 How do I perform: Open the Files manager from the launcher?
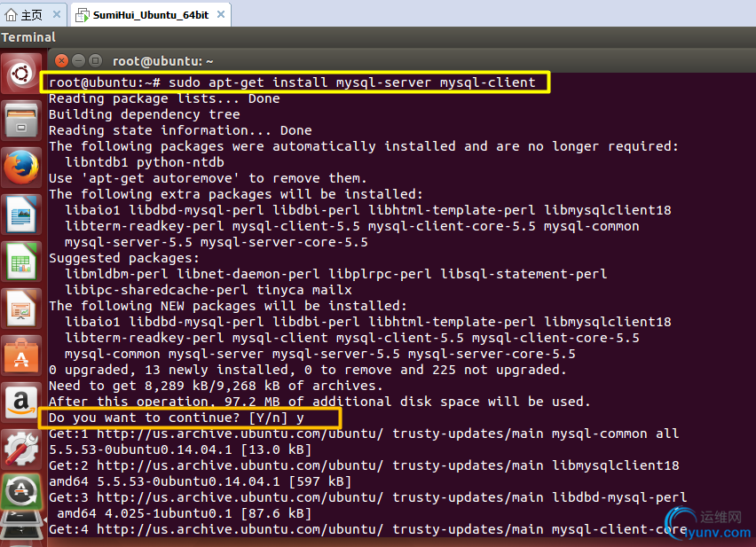(21, 121)
